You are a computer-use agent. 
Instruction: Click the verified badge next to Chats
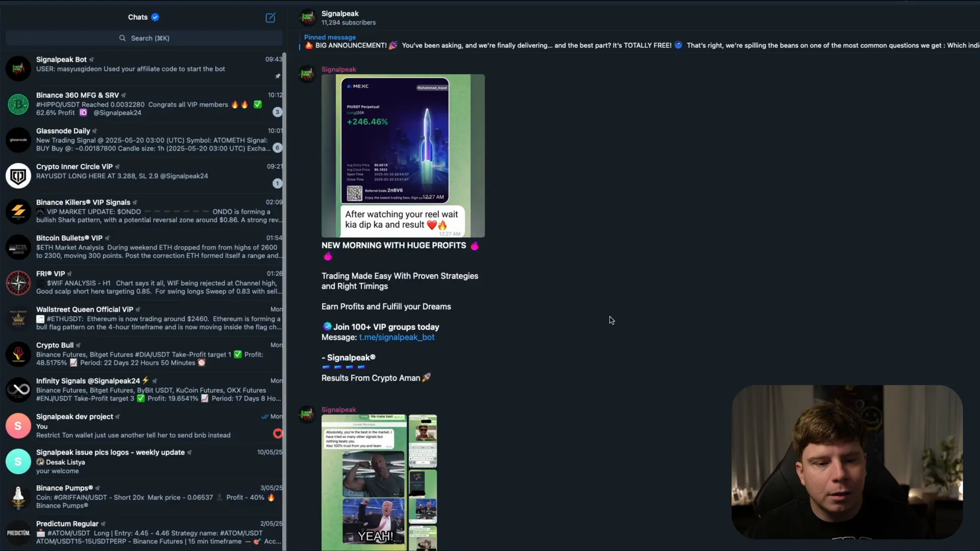point(155,17)
